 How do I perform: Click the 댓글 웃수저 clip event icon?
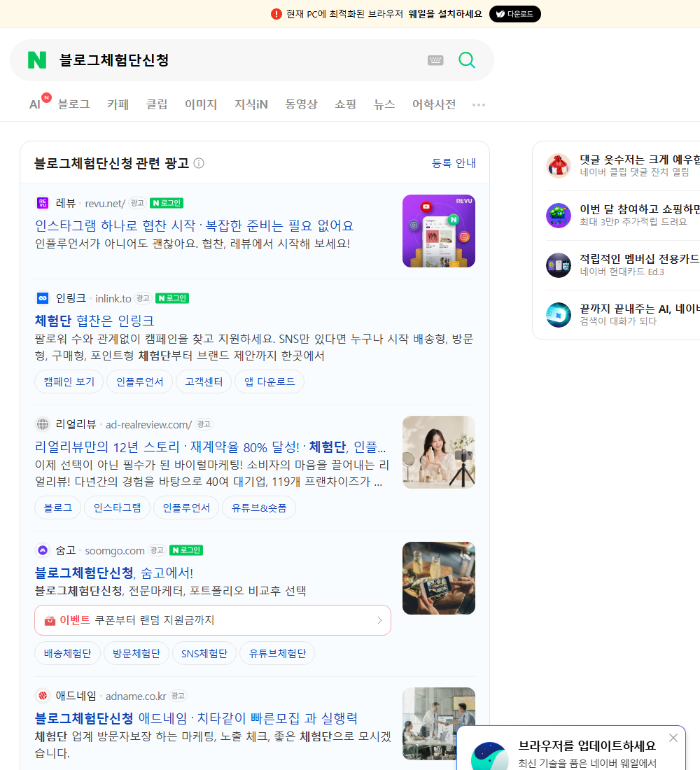tap(559, 165)
